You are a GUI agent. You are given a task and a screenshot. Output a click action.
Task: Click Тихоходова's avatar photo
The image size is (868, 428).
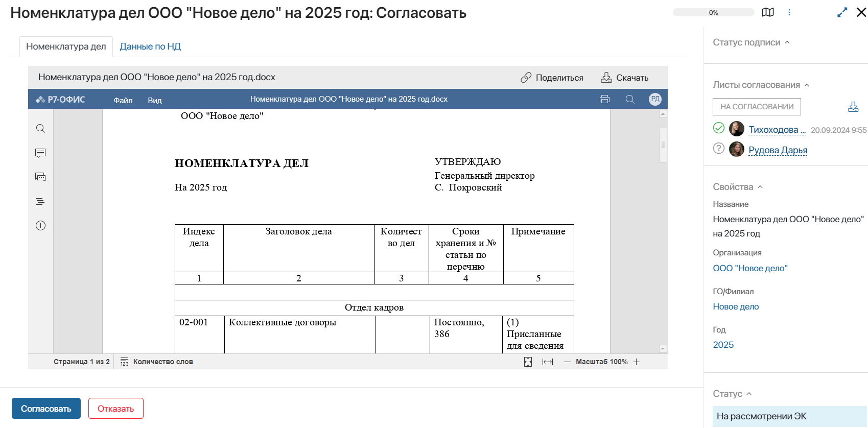736,128
